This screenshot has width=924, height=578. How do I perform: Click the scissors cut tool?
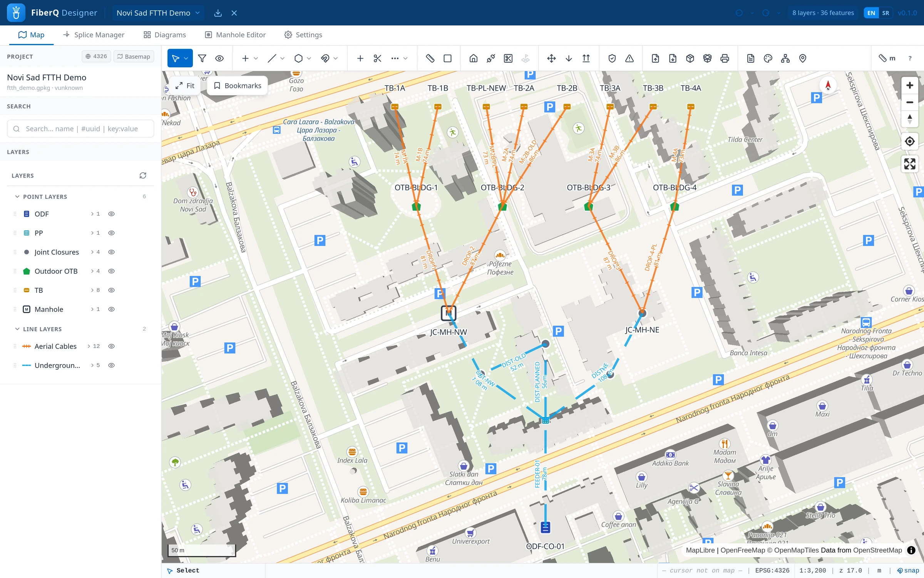pos(377,58)
